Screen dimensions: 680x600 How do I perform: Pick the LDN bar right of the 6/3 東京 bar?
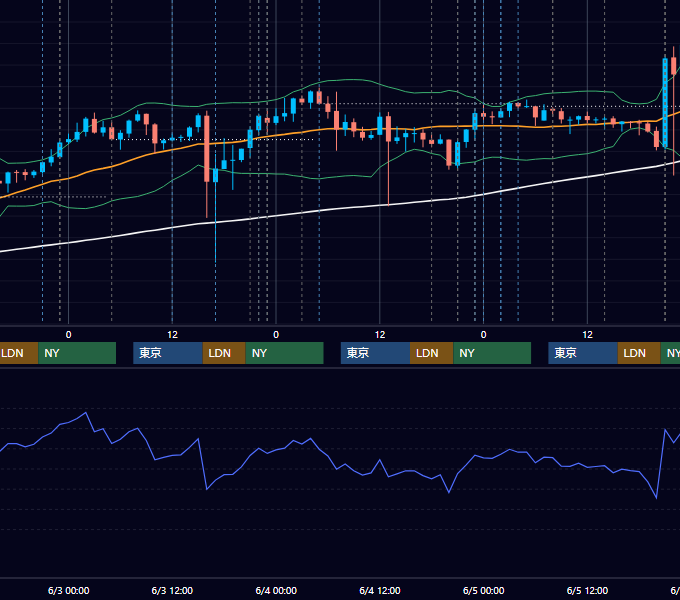tap(224, 353)
